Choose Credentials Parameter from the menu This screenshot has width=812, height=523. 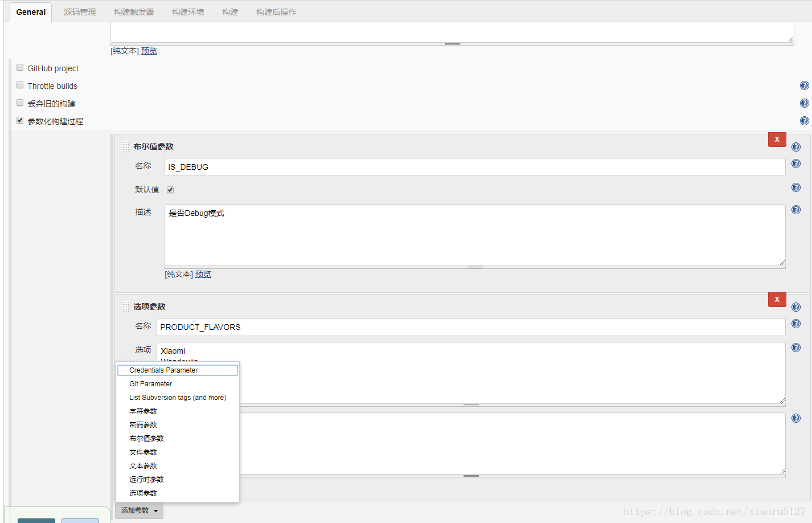click(178, 370)
